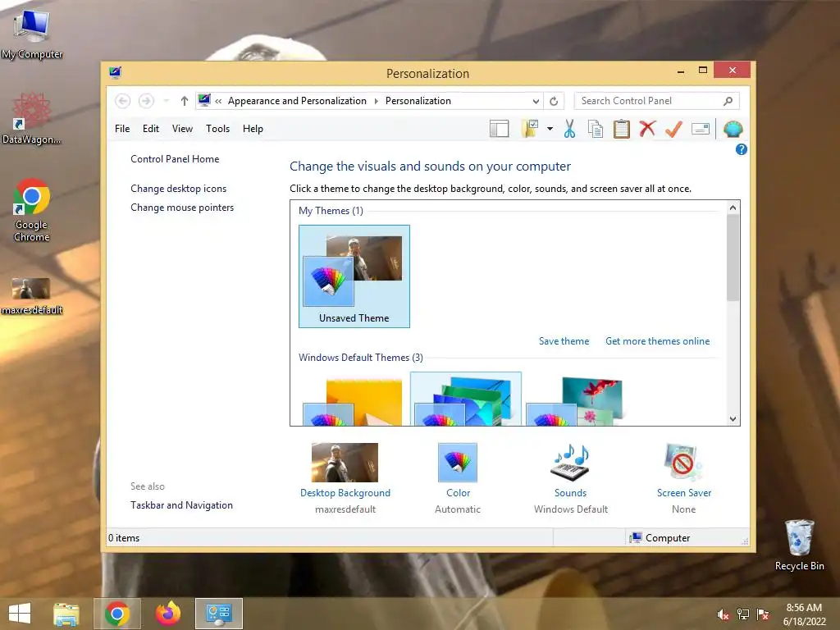The image size is (840, 630).
Task: Click the double-chevron breadcrumb overflow
Action: pos(218,101)
